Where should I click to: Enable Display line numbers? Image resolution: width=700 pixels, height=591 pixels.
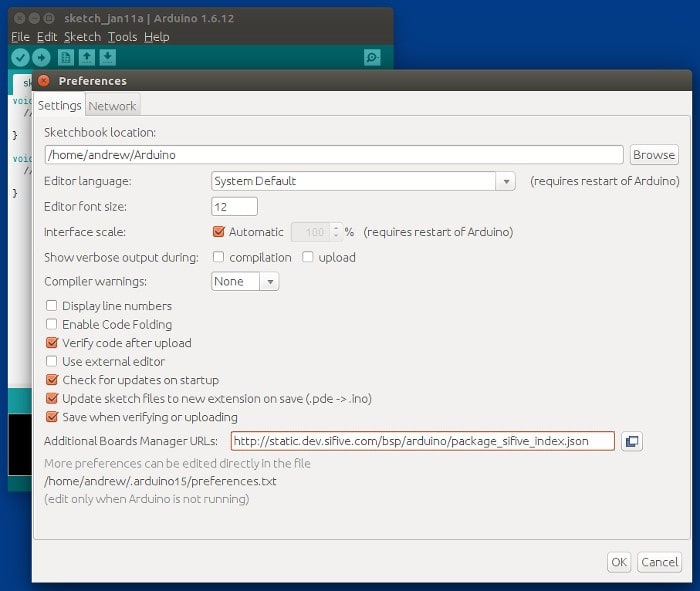pos(52,306)
